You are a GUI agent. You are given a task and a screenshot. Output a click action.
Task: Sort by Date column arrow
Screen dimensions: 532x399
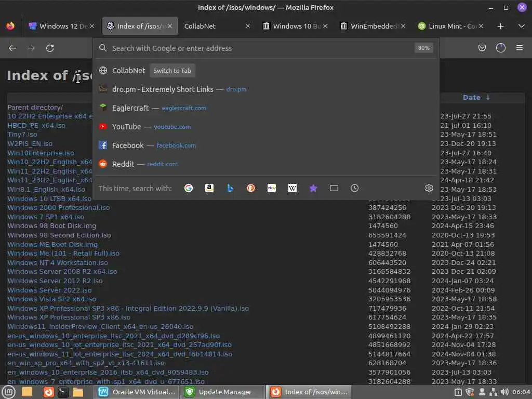[x=488, y=97]
